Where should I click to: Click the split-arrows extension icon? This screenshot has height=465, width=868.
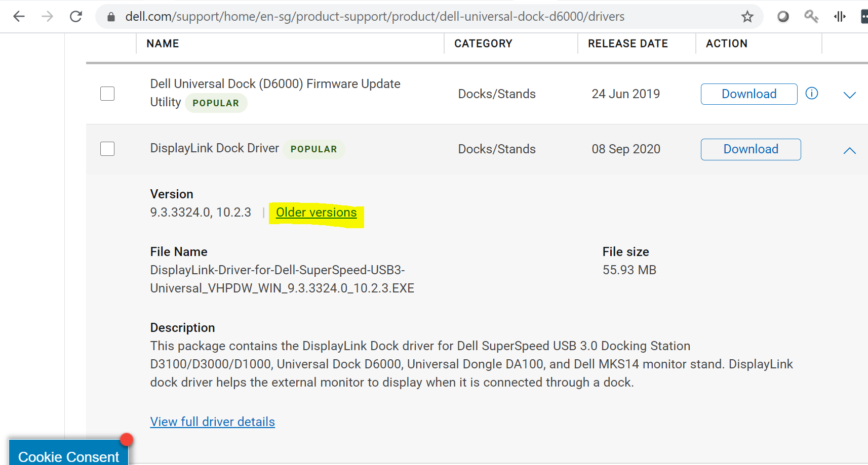pos(840,17)
